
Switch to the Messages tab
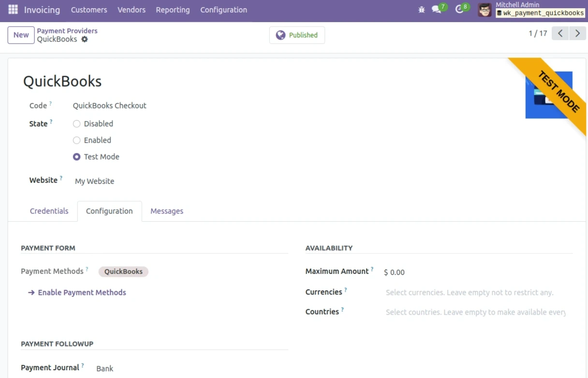167,211
